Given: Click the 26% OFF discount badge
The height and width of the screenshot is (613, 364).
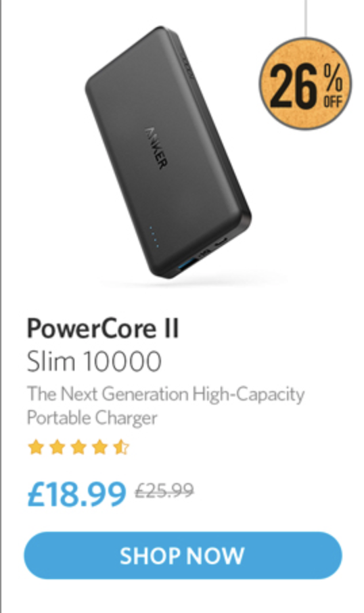Looking at the screenshot, I should tap(305, 83).
